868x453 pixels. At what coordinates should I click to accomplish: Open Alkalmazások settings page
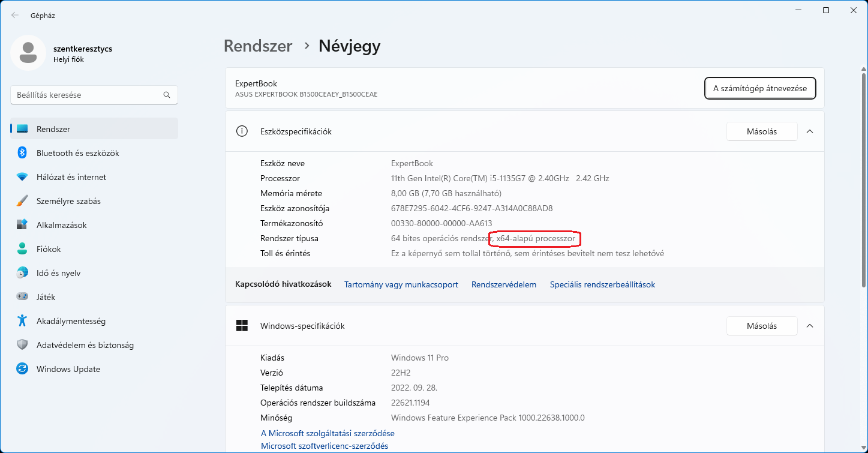[x=94, y=225]
